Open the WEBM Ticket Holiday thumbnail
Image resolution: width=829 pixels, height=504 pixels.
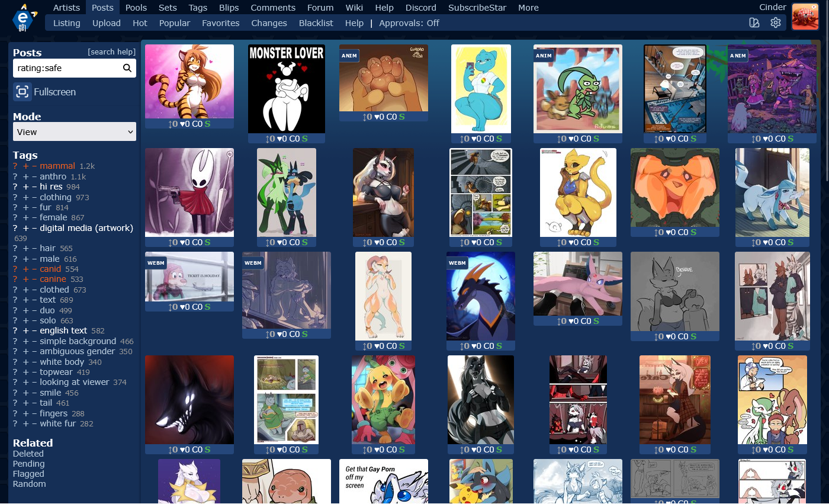[x=189, y=277]
